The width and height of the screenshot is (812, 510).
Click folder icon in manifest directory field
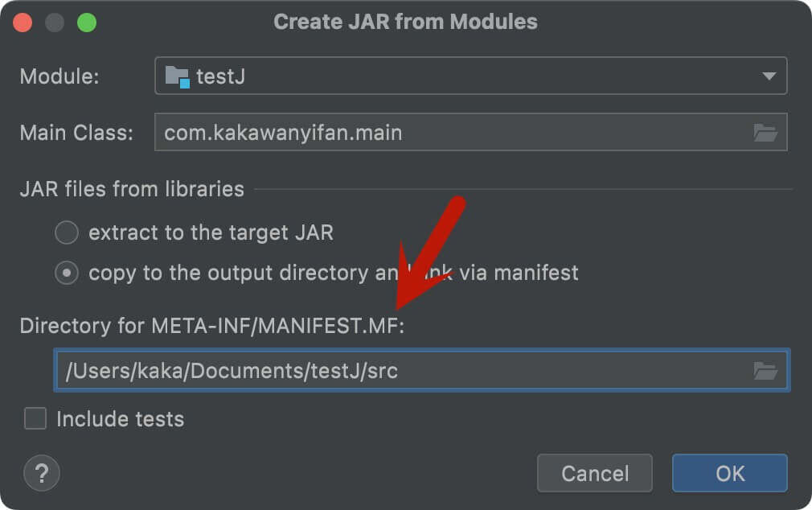[765, 371]
